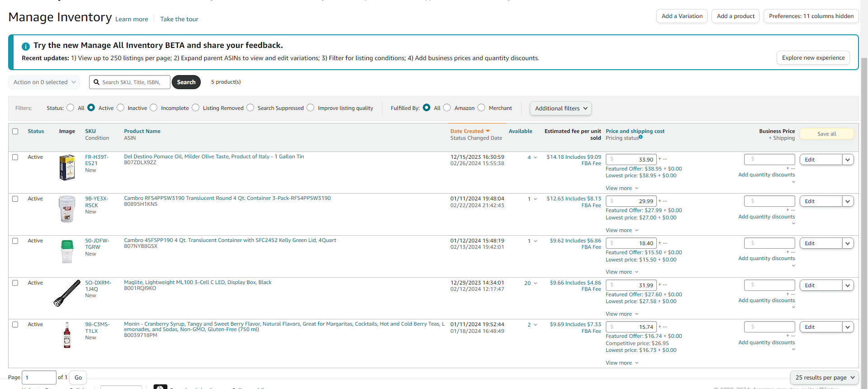Check the box for SKU SO-JDFW-TGRW

click(x=15, y=241)
